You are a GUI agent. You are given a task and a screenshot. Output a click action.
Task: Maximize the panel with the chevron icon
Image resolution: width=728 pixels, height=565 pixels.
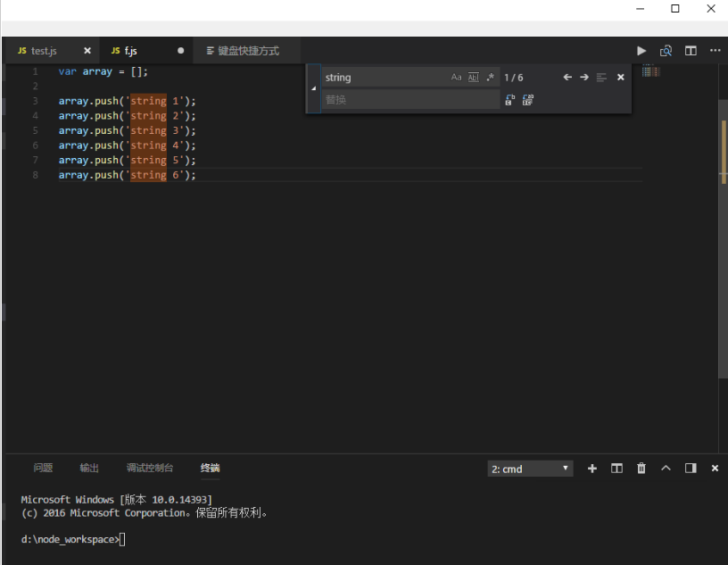(666, 468)
